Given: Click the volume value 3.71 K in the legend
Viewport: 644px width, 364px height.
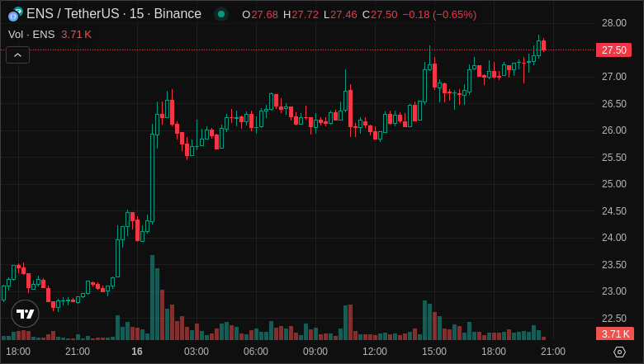Looking at the screenshot, I should (x=77, y=35).
